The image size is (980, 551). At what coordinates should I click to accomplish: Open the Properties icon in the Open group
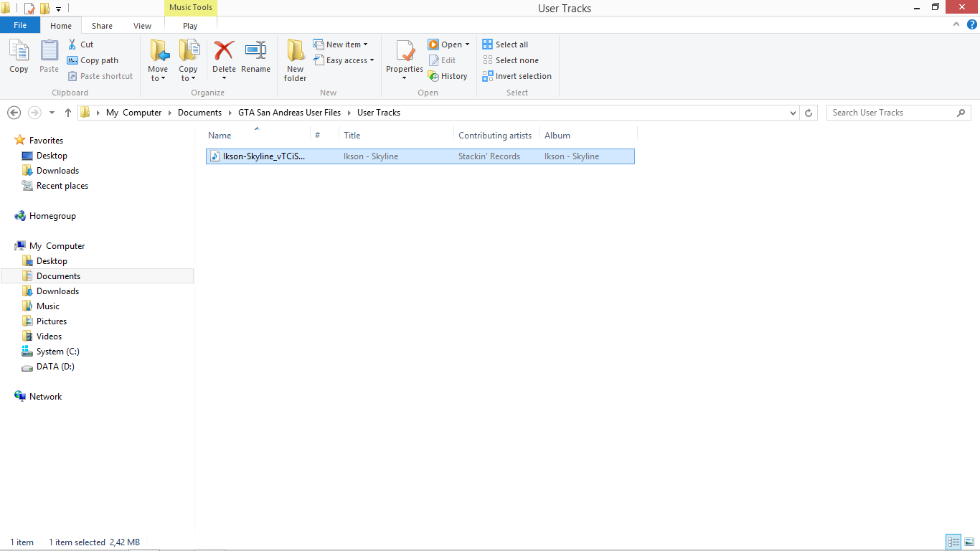[x=404, y=57]
